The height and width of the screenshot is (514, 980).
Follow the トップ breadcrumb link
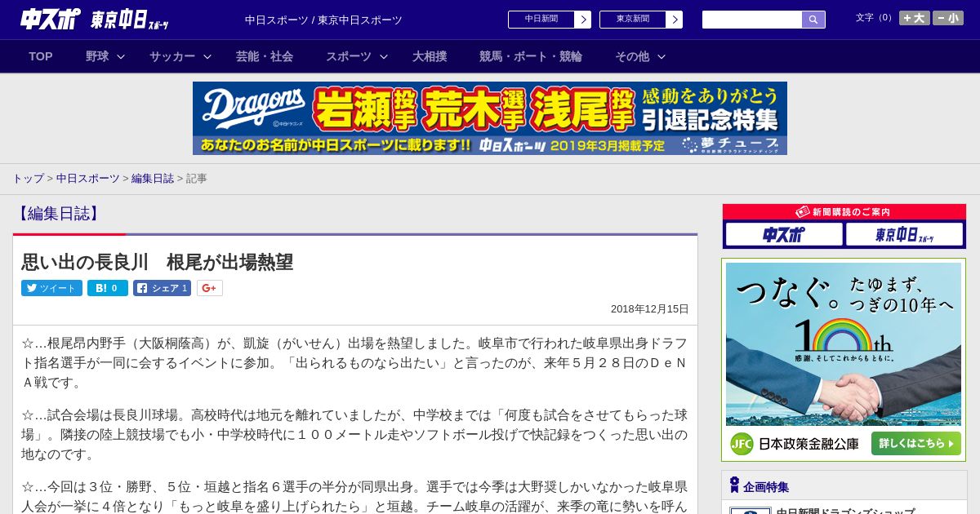28,178
